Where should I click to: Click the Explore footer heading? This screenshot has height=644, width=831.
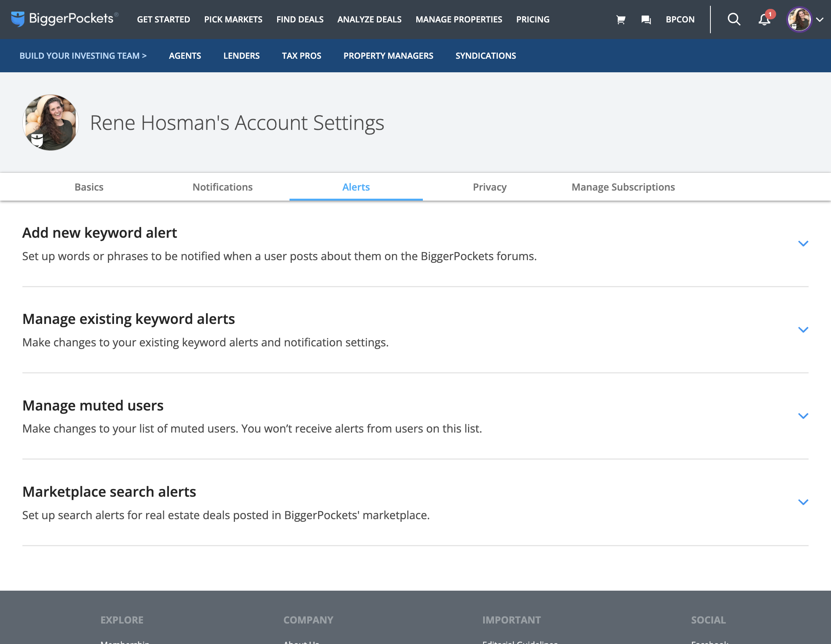pos(122,620)
